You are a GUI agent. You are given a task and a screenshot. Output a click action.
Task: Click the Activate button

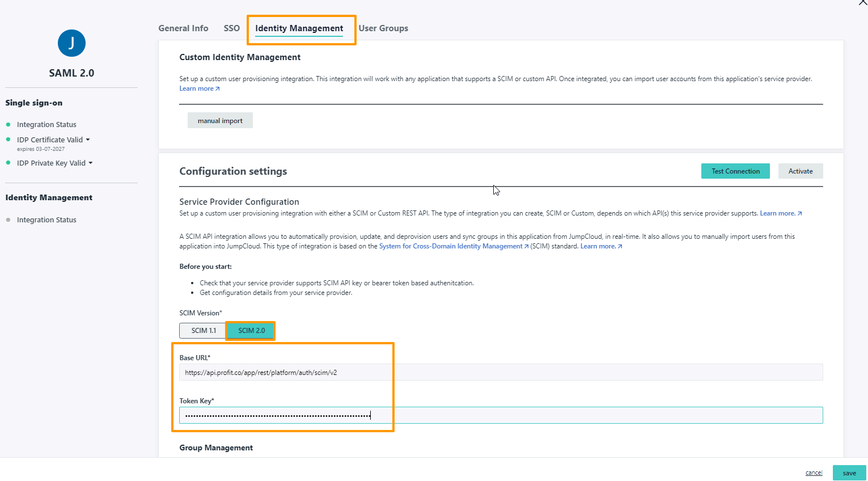click(x=801, y=171)
